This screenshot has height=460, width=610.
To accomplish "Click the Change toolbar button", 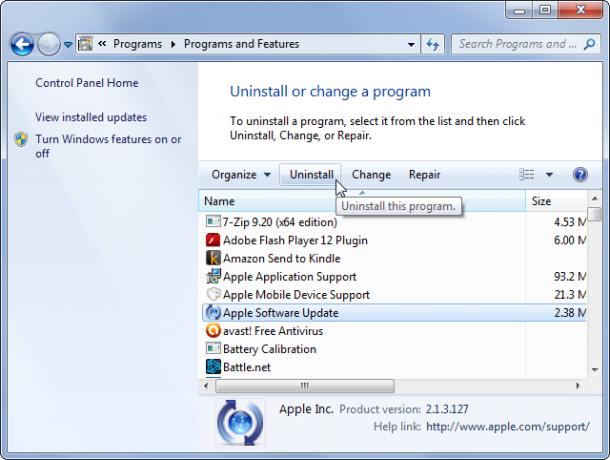I will 371,175.
